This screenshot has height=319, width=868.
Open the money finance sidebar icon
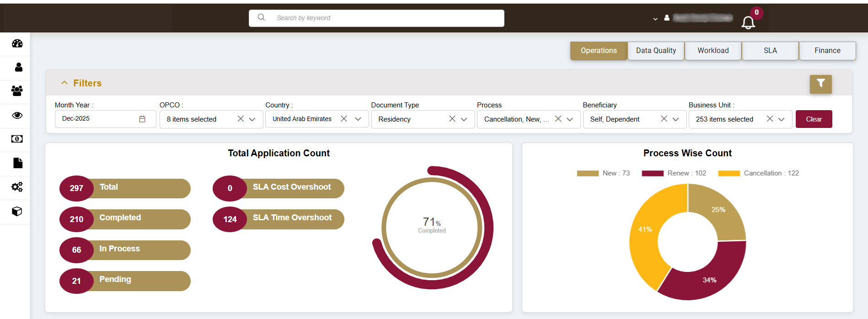click(17, 139)
